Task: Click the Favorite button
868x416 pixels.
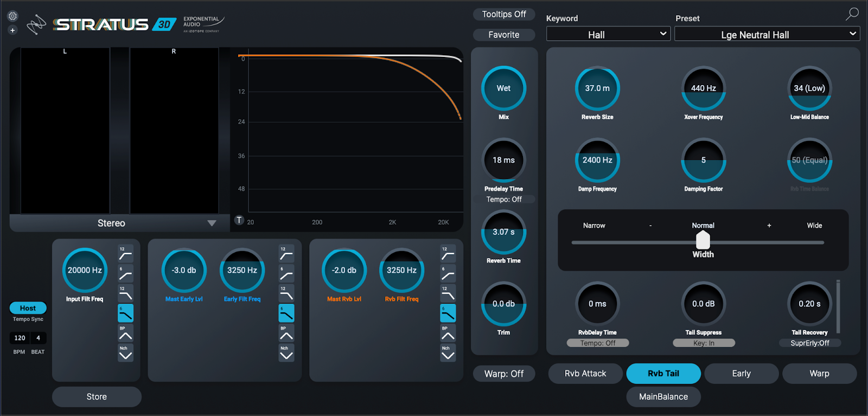Action: pyautogui.click(x=504, y=35)
